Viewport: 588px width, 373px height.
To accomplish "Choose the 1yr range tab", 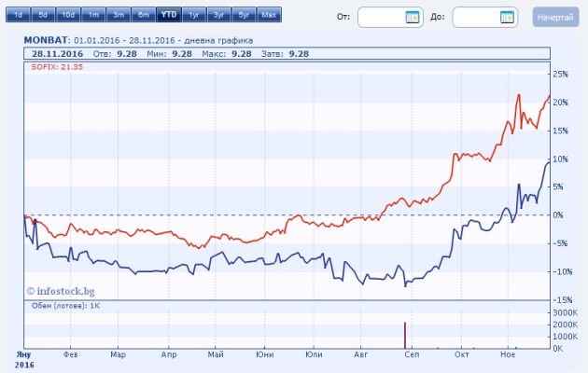I will click(x=194, y=15).
